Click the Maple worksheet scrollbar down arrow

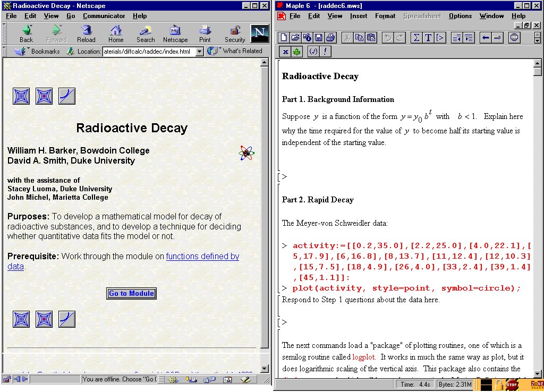click(x=537, y=374)
